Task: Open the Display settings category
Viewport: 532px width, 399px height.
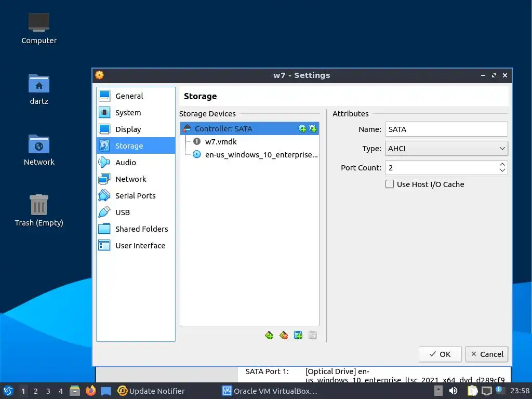Action: pyautogui.click(x=136, y=129)
